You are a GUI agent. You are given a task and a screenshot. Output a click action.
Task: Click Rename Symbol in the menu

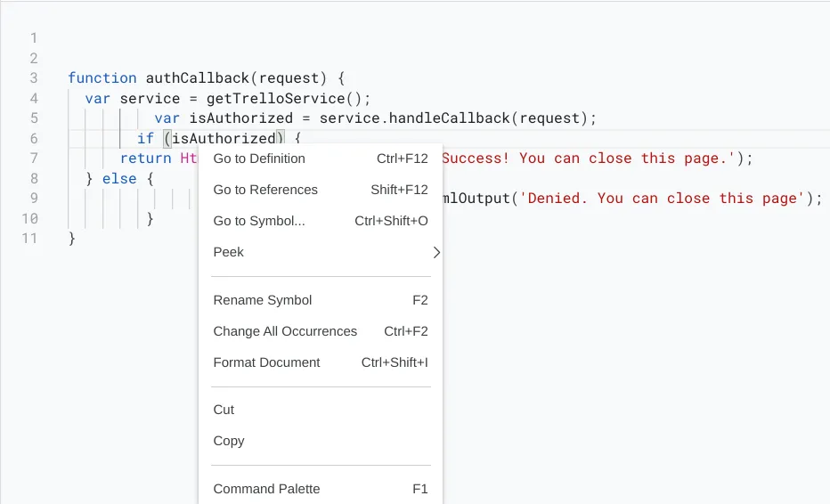tap(263, 300)
